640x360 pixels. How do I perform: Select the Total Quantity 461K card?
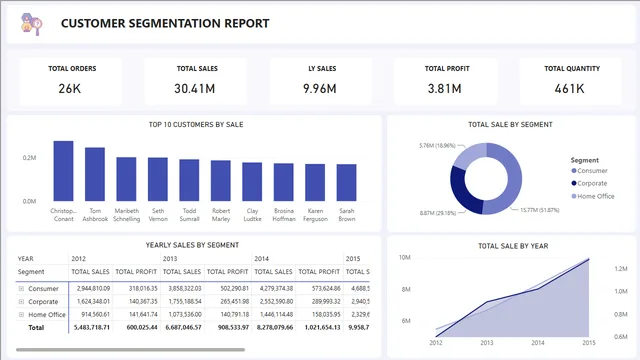click(x=571, y=81)
